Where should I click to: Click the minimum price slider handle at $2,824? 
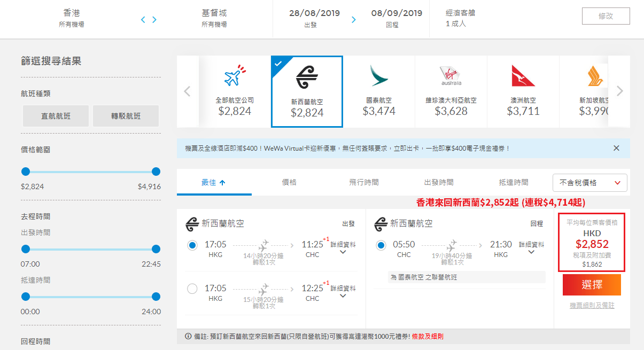pyautogui.click(x=26, y=172)
